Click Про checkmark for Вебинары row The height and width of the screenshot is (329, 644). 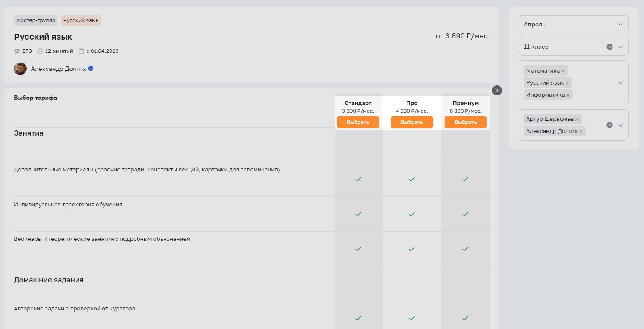pos(412,249)
